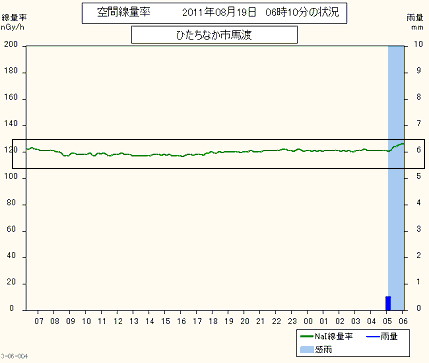Click the 100 value on the dose rate axis
429x363 pixels.
click(11, 176)
